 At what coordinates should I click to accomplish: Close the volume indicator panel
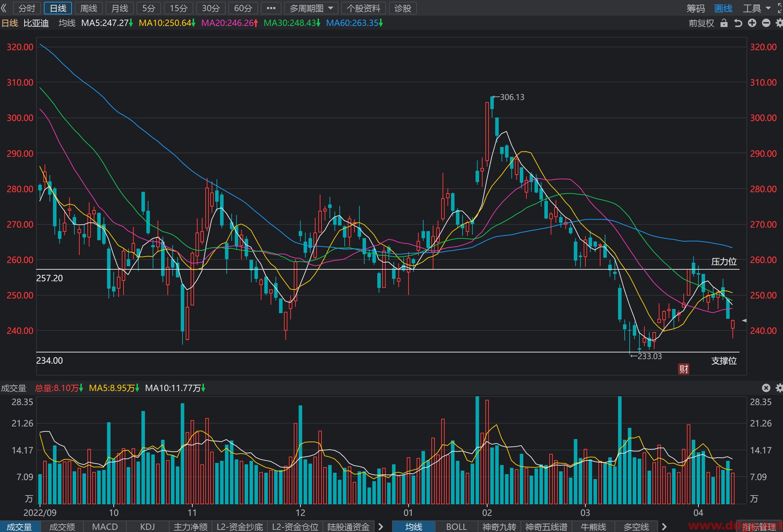pyautogui.click(x=766, y=388)
